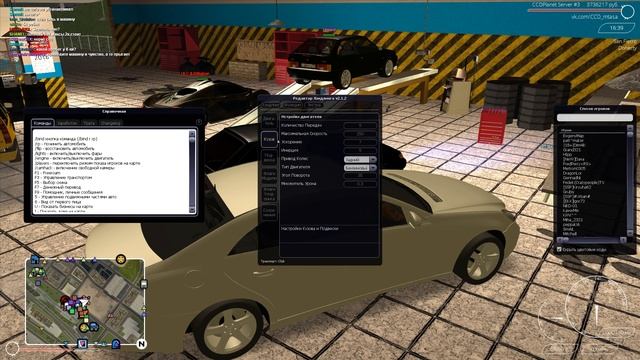Click the 18:39 clock in HUD
640x360 pixels.
pos(616,28)
